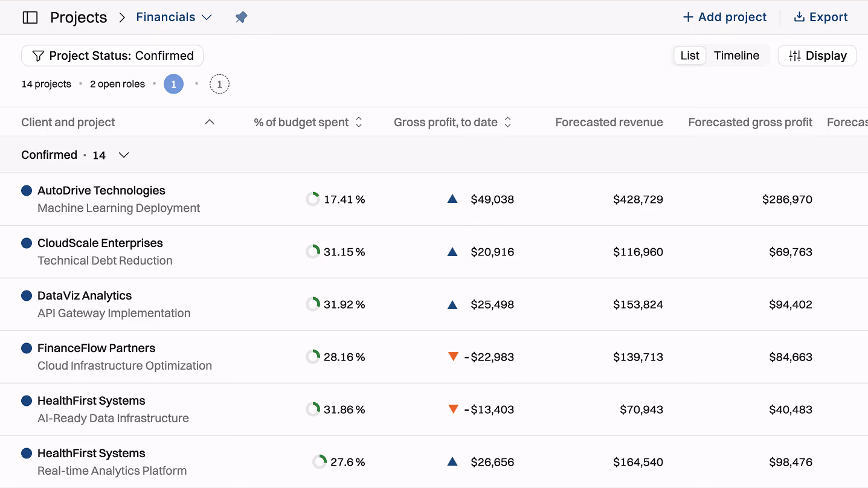Toggle the sidebar panel icon

pos(30,18)
